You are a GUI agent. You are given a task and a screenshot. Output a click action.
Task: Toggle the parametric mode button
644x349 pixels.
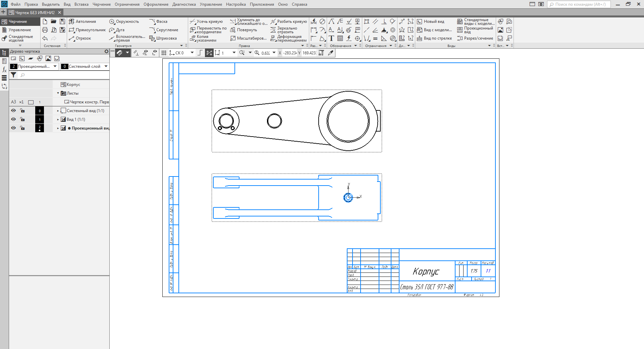[x=209, y=53]
